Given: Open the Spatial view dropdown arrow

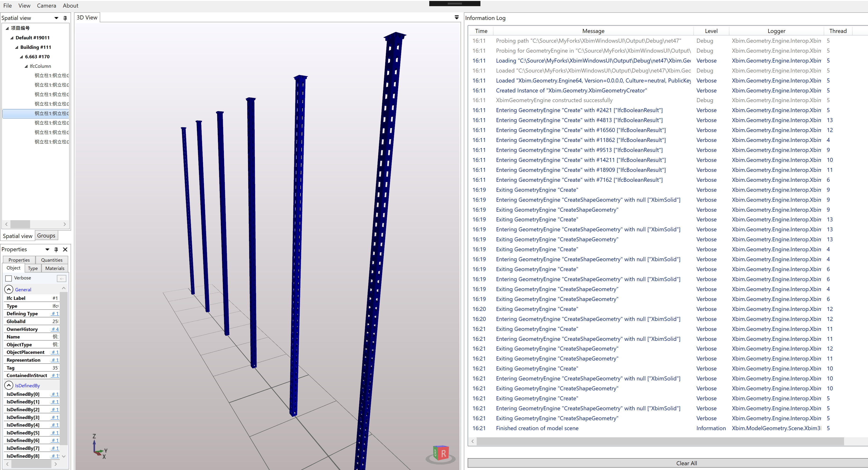Looking at the screenshot, I should 56,18.
